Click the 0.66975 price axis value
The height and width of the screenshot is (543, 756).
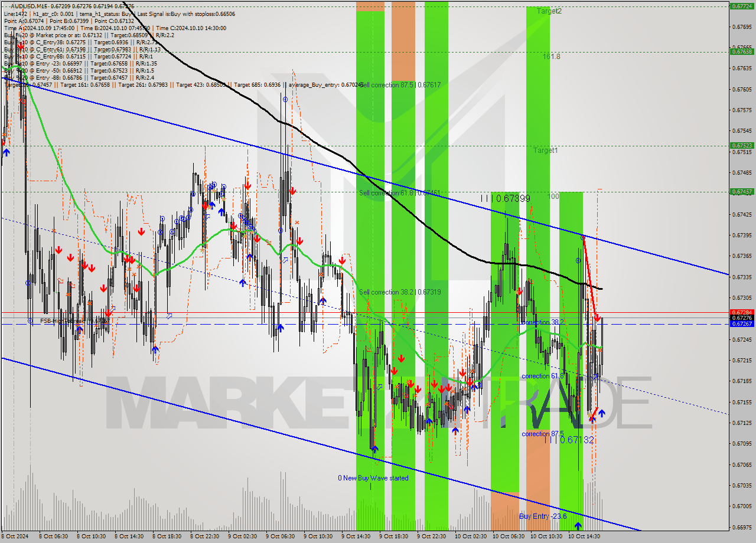pyautogui.click(x=741, y=527)
